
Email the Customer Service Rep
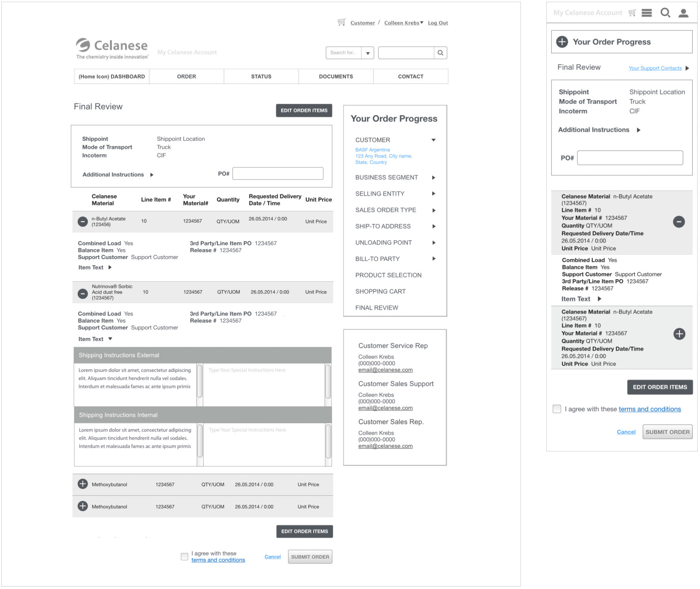pos(385,370)
